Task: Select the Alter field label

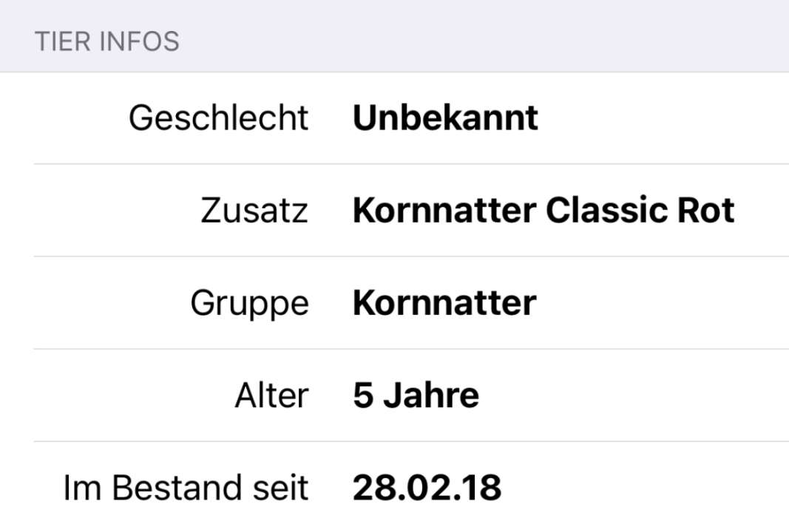Action: click(271, 395)
